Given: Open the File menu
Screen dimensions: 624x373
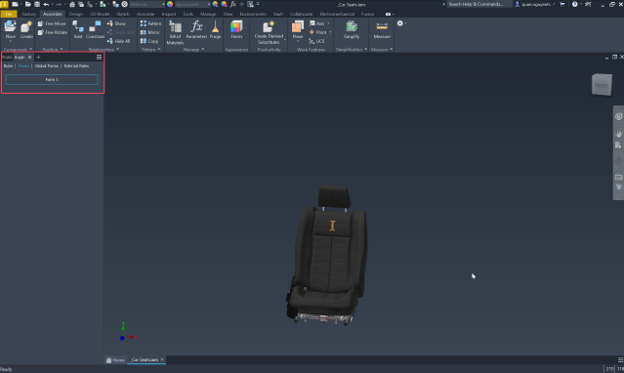Looking at the screenshot, I should click(9, 14).
